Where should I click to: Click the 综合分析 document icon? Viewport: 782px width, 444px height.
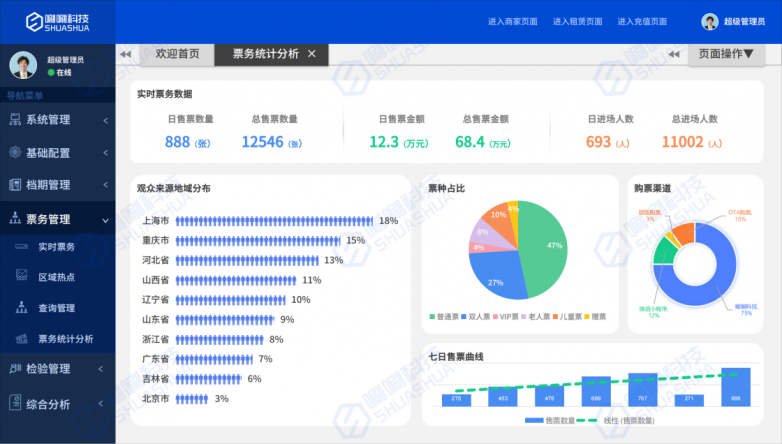(16, 404)
